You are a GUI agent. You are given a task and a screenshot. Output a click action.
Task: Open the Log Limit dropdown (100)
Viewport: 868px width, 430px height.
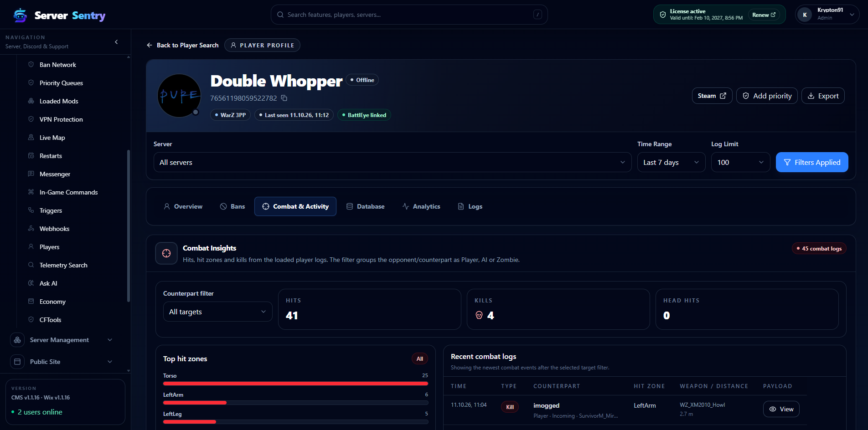[740, 162]
